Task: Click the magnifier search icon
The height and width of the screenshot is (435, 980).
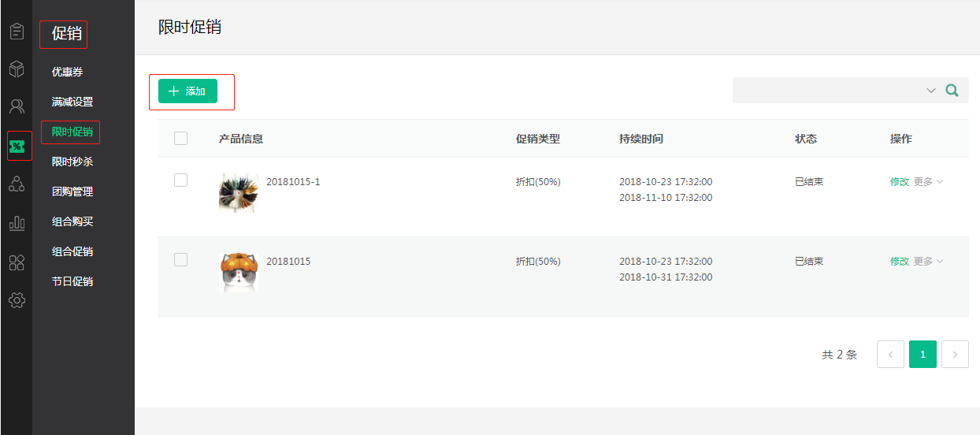Action: tap(952, 91)
